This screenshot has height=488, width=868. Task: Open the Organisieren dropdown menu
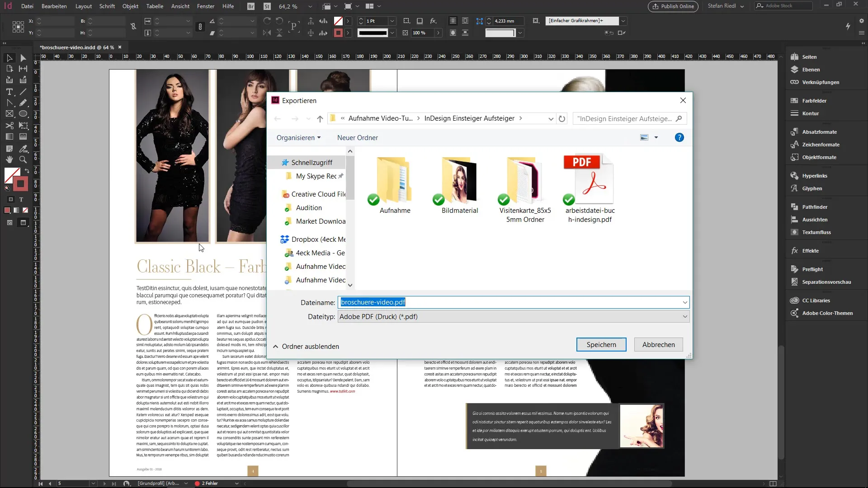298,138
